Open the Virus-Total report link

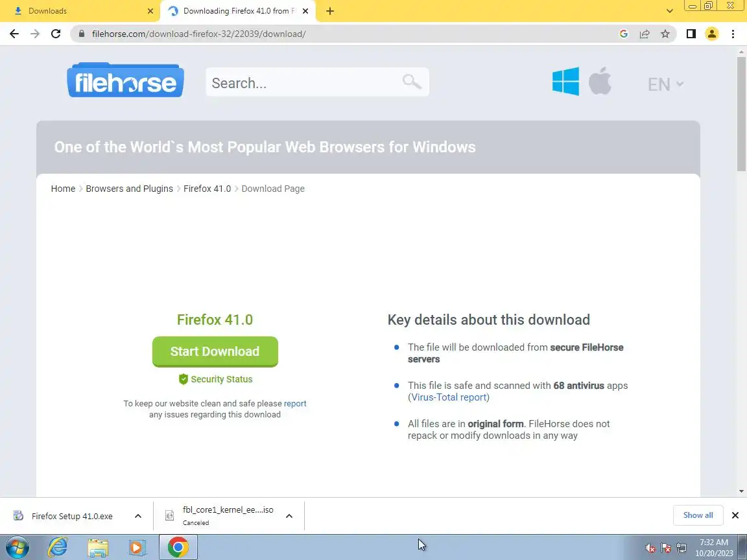pyautogui.click(x=448, y=397)
